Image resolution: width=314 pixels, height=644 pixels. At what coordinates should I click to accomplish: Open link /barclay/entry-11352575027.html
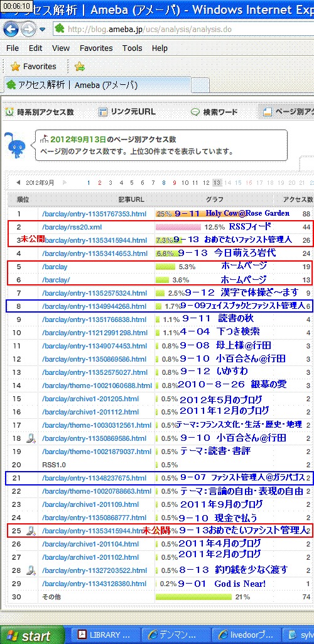pyautogui.click(x=94, y=372)
